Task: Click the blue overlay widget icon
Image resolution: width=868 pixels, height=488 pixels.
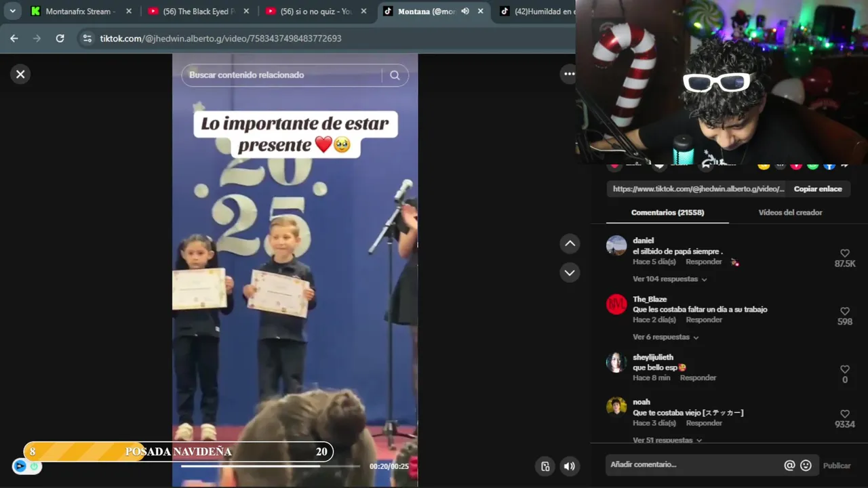Action: (x=20, y=466)
